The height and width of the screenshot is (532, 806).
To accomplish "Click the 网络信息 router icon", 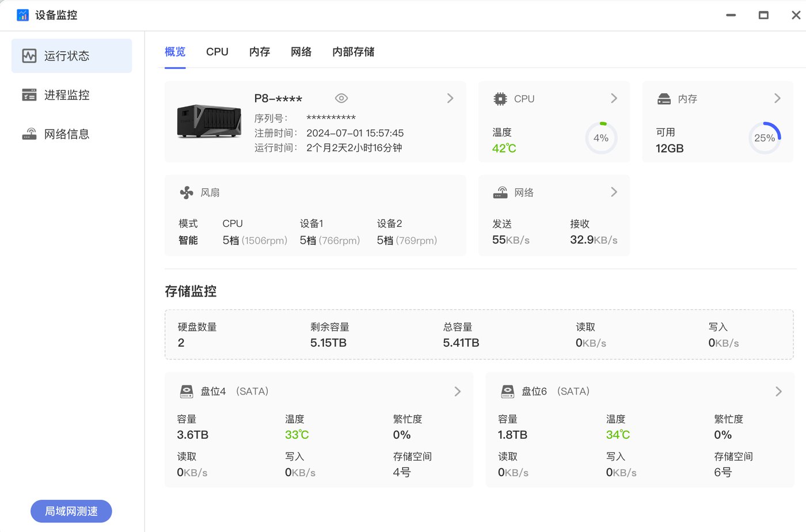I will pyautogui.click(x=29, y=134).
